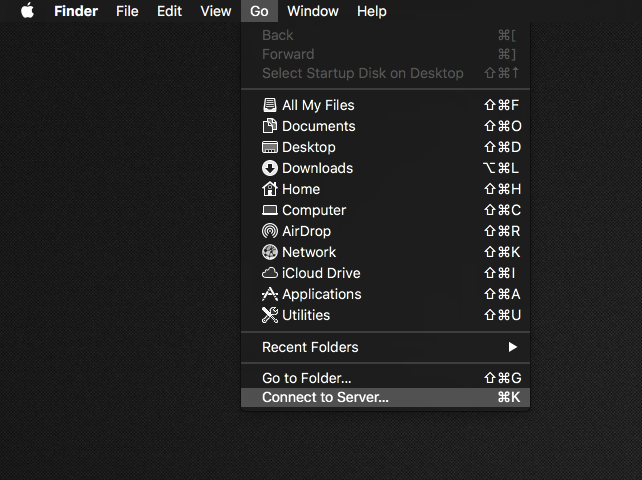Click the Network globe icon
This screenshot has height=480, width=642.
click(269, 252)
